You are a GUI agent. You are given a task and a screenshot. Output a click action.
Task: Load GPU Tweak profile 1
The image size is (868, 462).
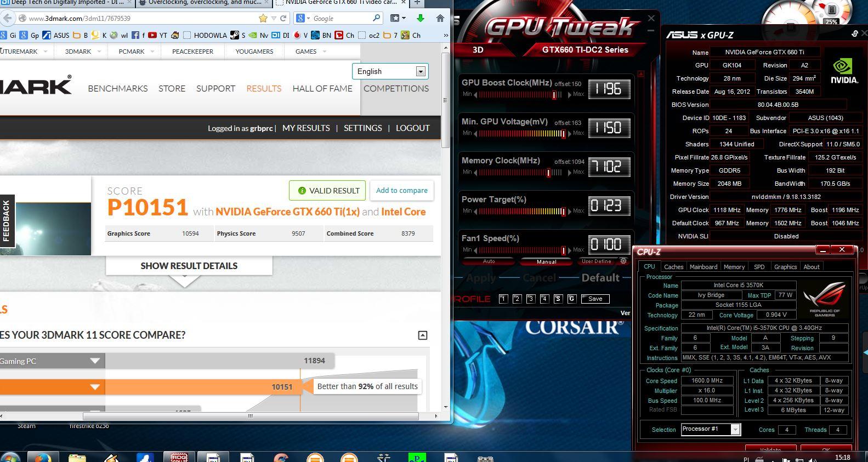coord(503,299)
